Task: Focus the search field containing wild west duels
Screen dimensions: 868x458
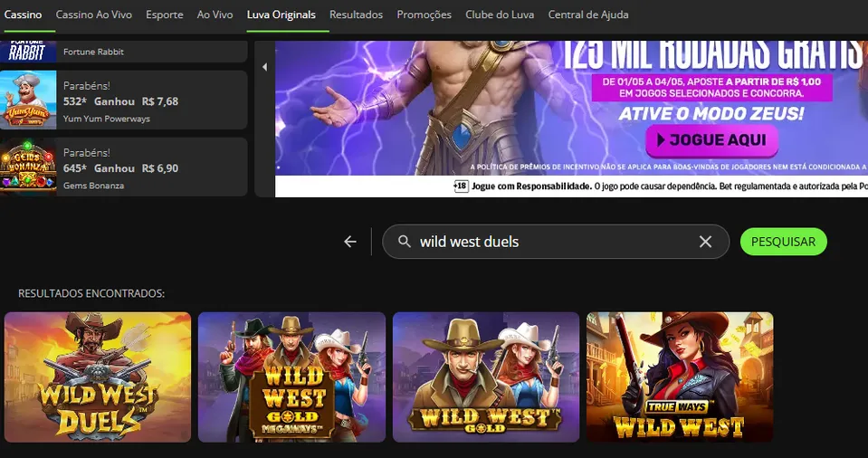Action: [555, 242]
